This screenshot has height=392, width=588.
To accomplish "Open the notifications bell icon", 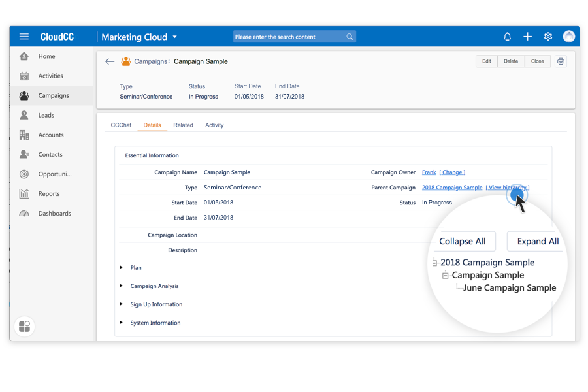I will click(x=508, y=37).
